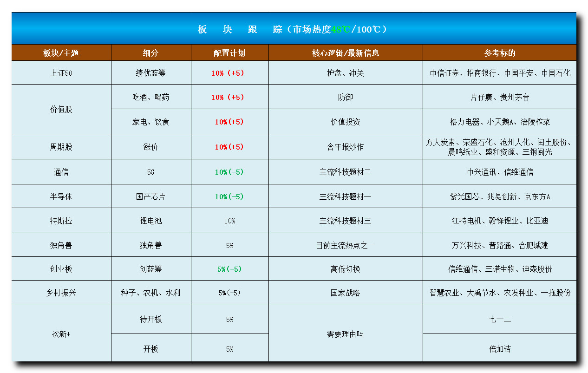The height and width of the screenshot is (373, 588).
Task: Click the 中兴通讯、信维通信 cell
Action: [x=500, y=172]
